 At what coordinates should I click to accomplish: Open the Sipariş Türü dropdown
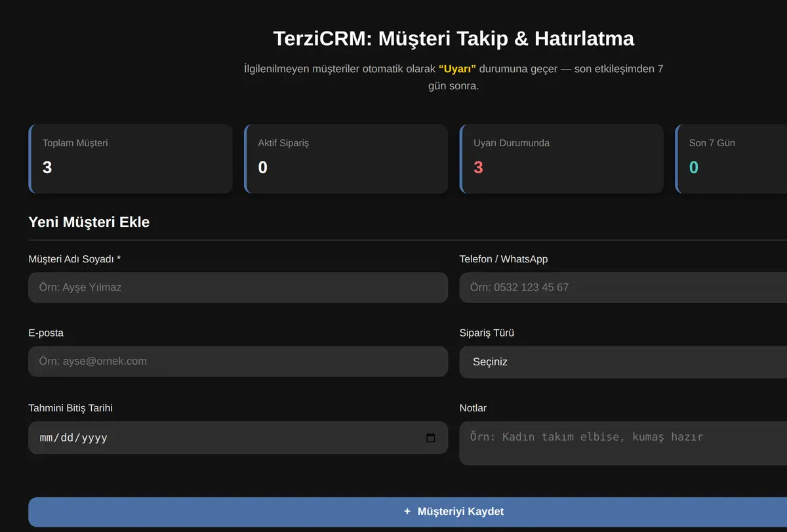pos(623,362)
